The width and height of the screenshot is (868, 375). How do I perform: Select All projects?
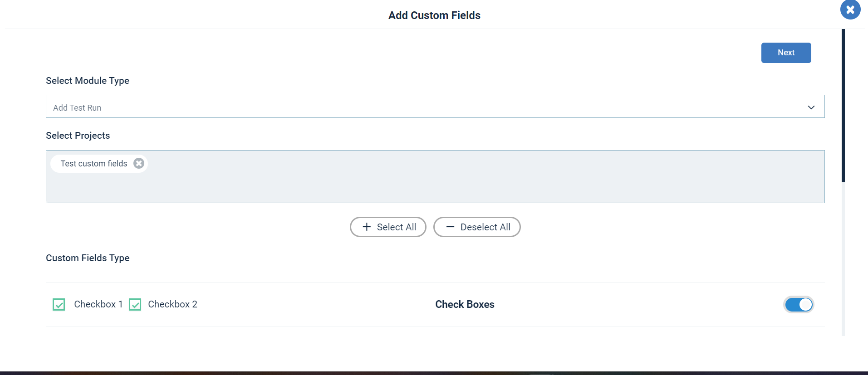click(388, 227)
